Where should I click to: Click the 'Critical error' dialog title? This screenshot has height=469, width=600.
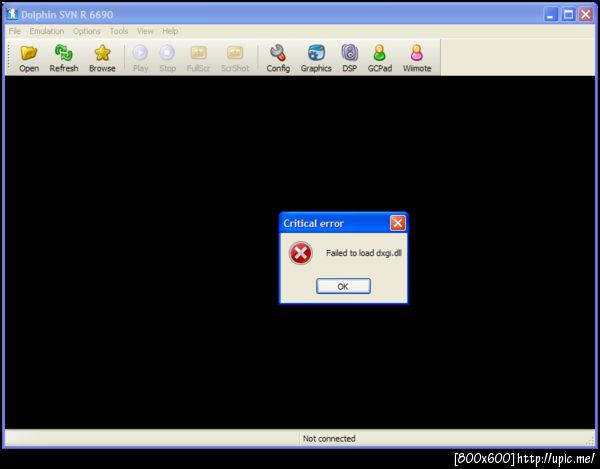coord(313,223)
